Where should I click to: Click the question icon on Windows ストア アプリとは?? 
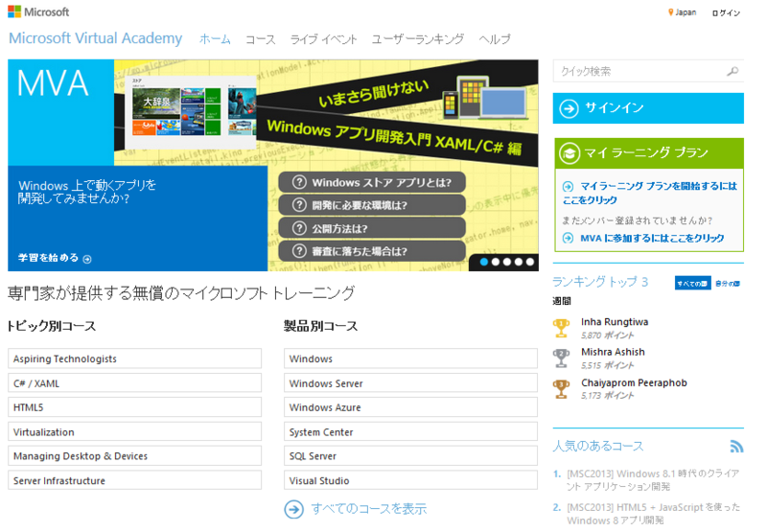299,182
